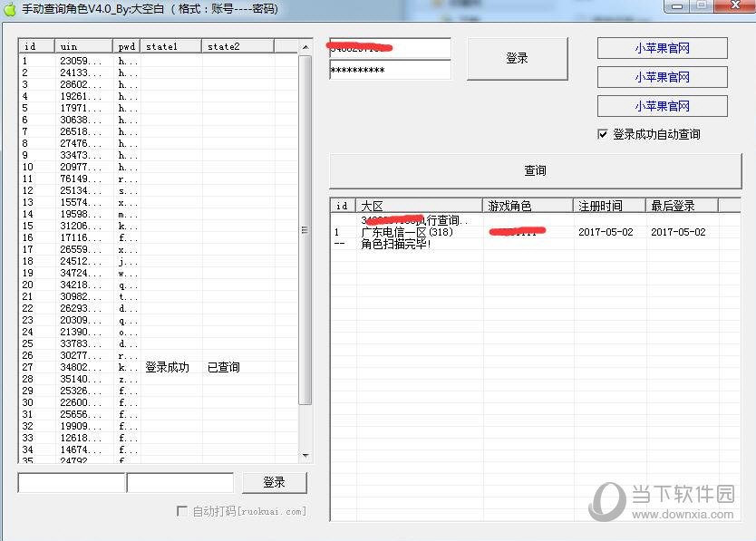The height and width of the screenshot is (541, 756).
Task: Select account row 22 with uin 26293...
Action: [x=158, y=308]
